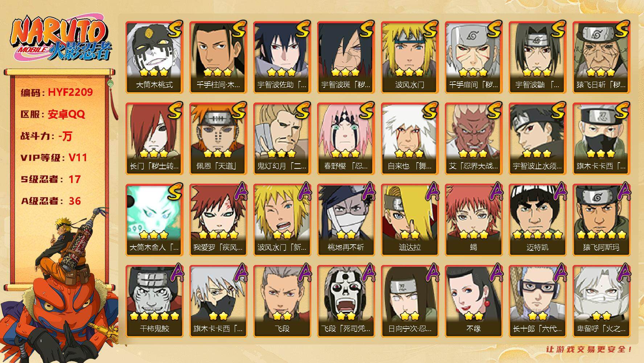Select the 佩恩「天道」 character card
Image resolution: width=644 pixels, height=363 pixels.
click(218, 138)
